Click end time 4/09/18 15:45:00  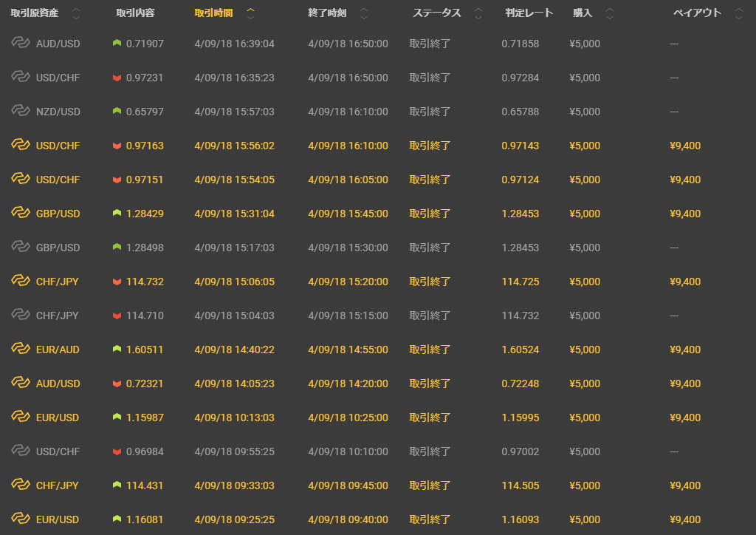coord(348,214)
